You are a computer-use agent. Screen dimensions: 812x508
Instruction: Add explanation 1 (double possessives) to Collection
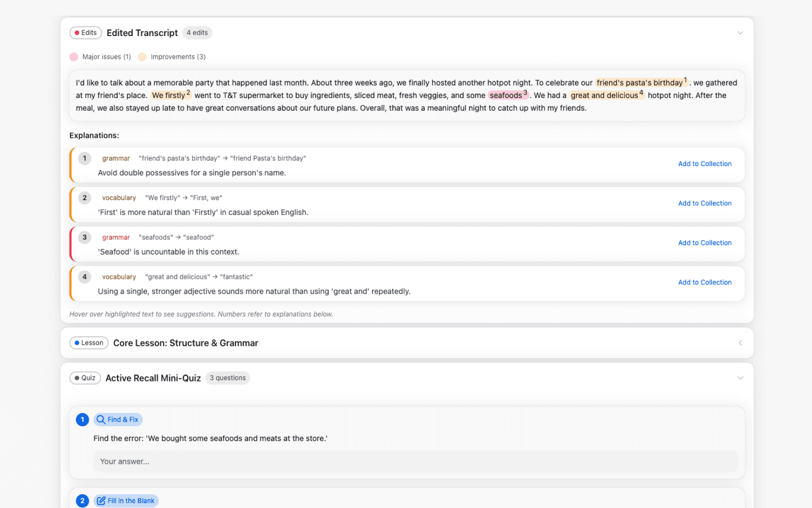705,164
